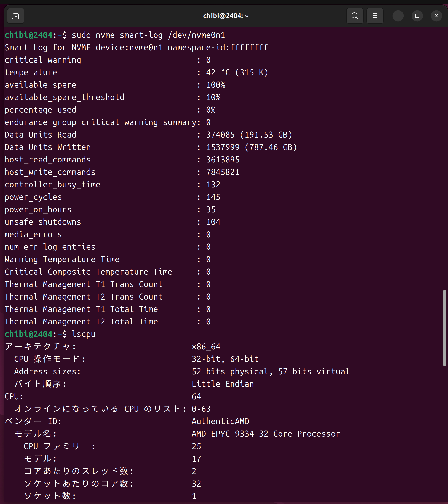Click the window title chibi@2404: ~

click(x=226, y=16)
